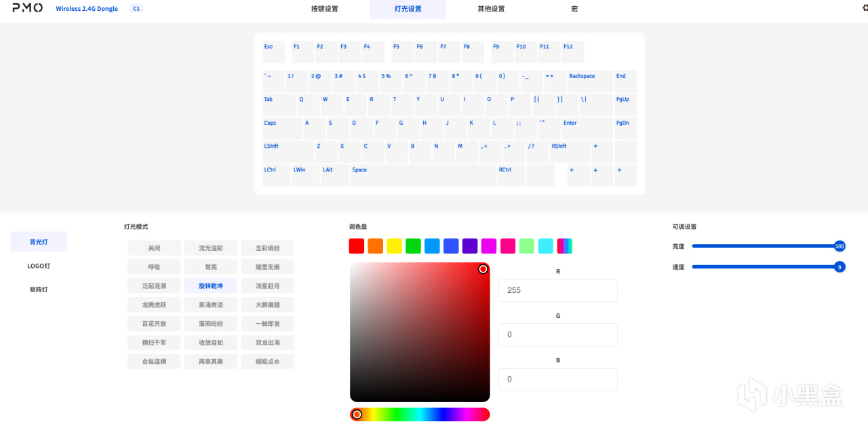Screen dimensions: 868x423
Task: Pick the yellow color swatch
Action: click(x=395, y=246)
